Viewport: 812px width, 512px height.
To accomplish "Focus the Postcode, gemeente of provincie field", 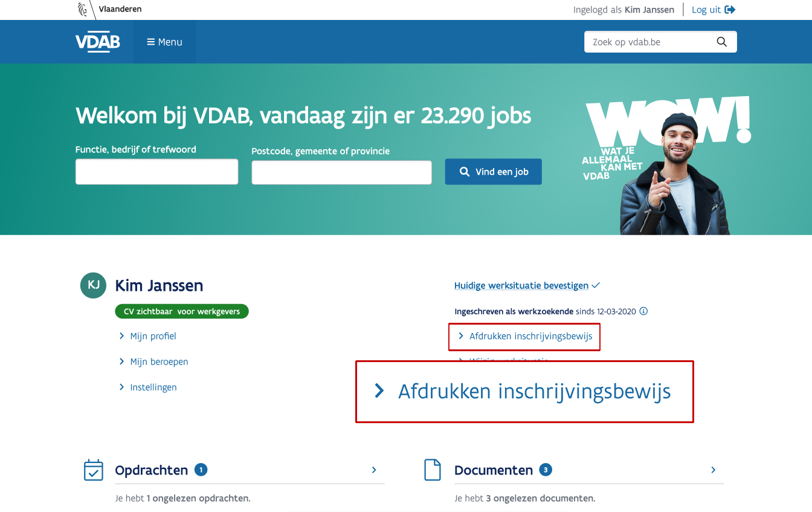I will click(x=341, y=172).
